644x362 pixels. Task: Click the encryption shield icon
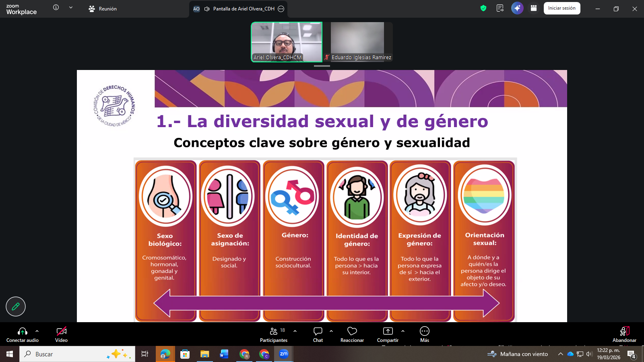click(483, 8)
